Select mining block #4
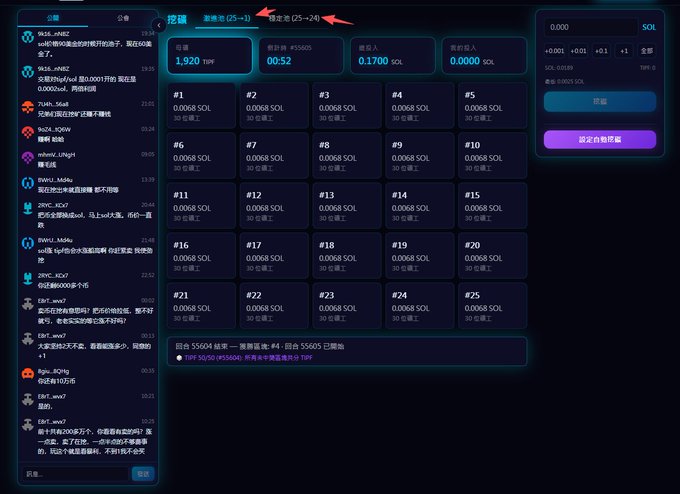 (x=420, y=106)
